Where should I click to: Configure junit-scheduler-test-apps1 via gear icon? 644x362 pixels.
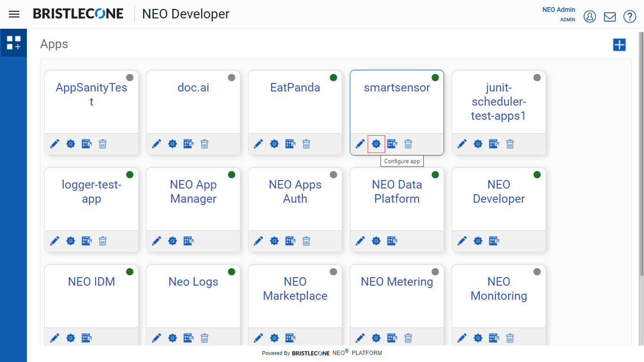[x=478, y=144]
